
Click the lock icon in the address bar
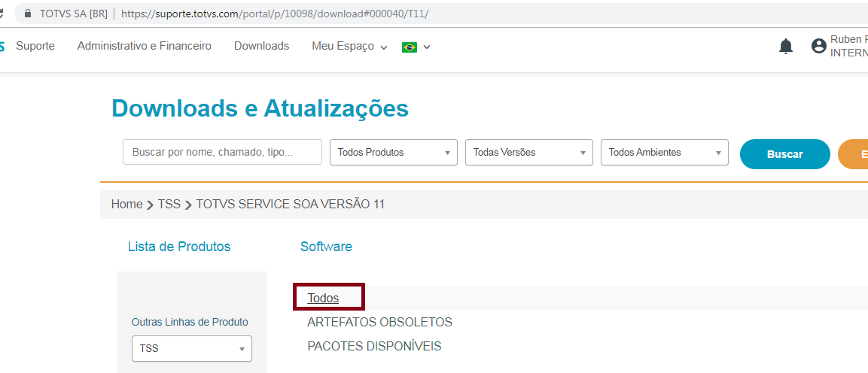28,14
